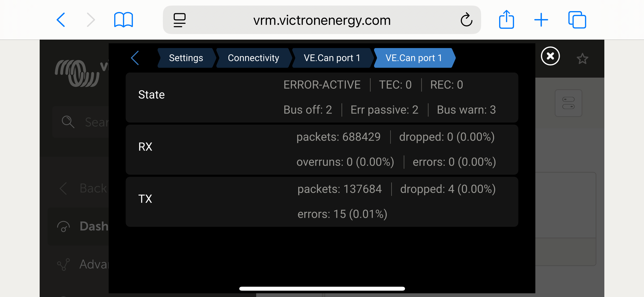This screenshot has height=297, width=644.
Task: Click the highlighted VE.Can port 1 breadcrumb
Action: [413, 58]
